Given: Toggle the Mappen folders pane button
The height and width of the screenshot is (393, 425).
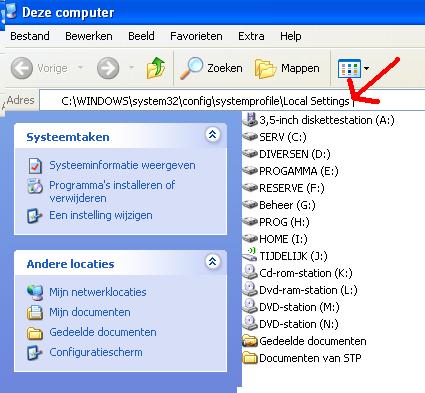Looking at the screenshot, I should [x=287, y=68].
